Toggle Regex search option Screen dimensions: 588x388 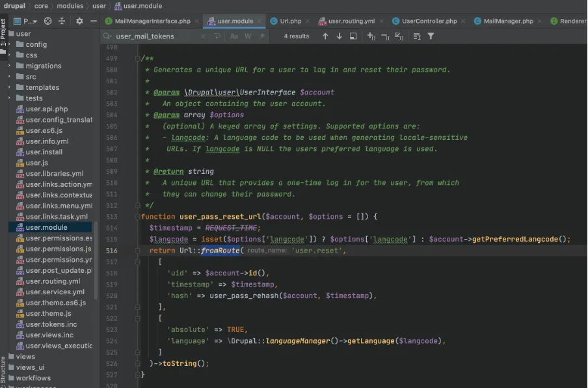[x=261, y=36]
